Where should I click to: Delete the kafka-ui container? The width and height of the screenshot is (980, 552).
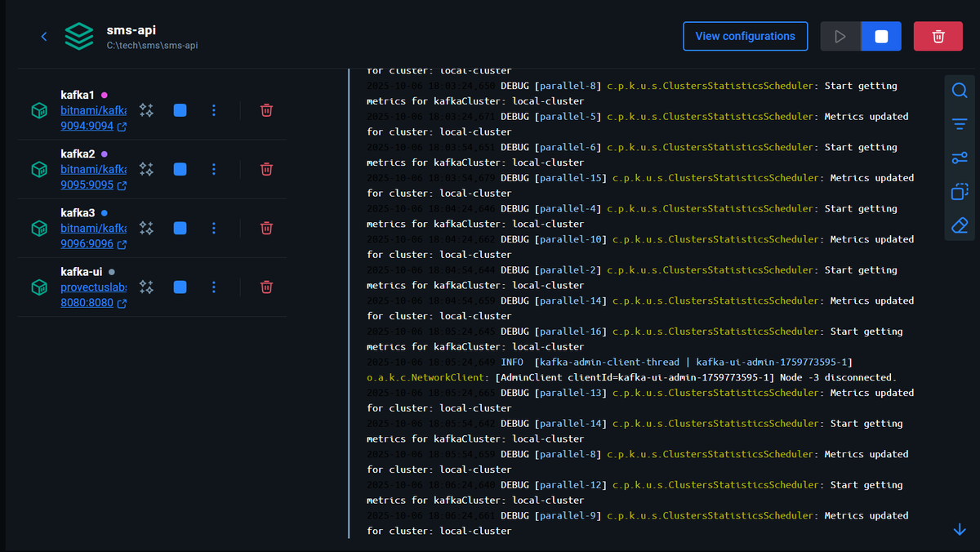[266, 287]
